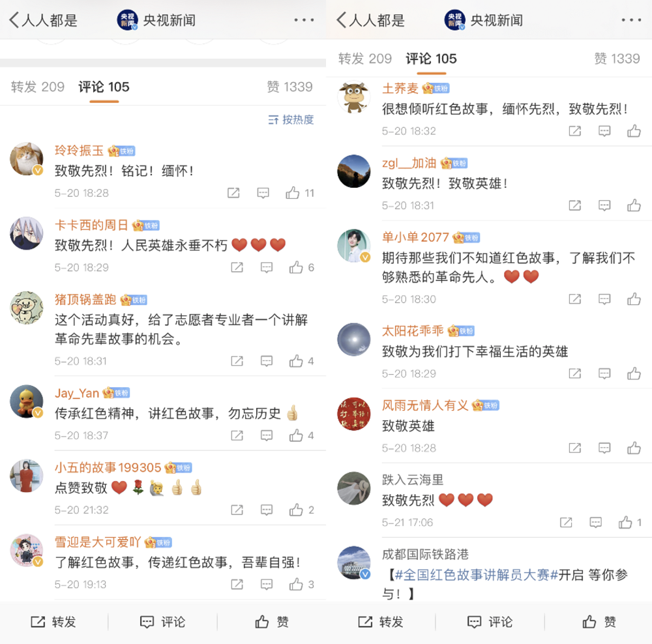
Task: Open reply icon on 土荞麦's comment
Action: [x=604, y=131]
